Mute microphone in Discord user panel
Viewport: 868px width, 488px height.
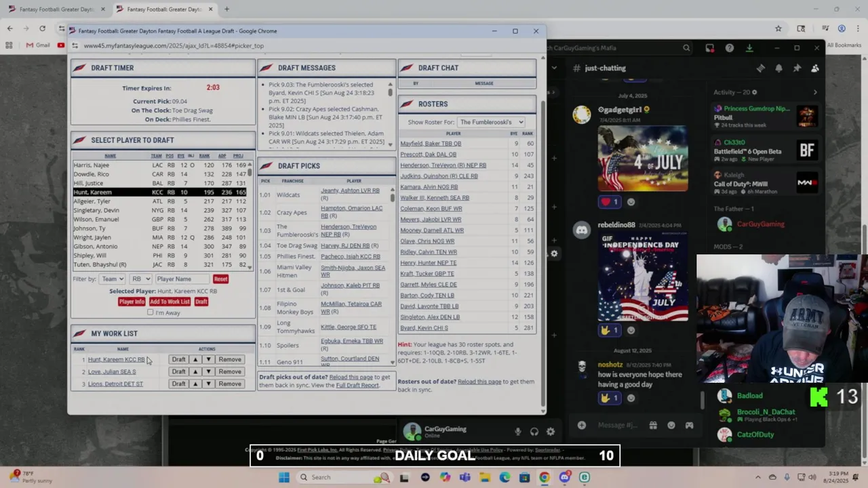517,432
